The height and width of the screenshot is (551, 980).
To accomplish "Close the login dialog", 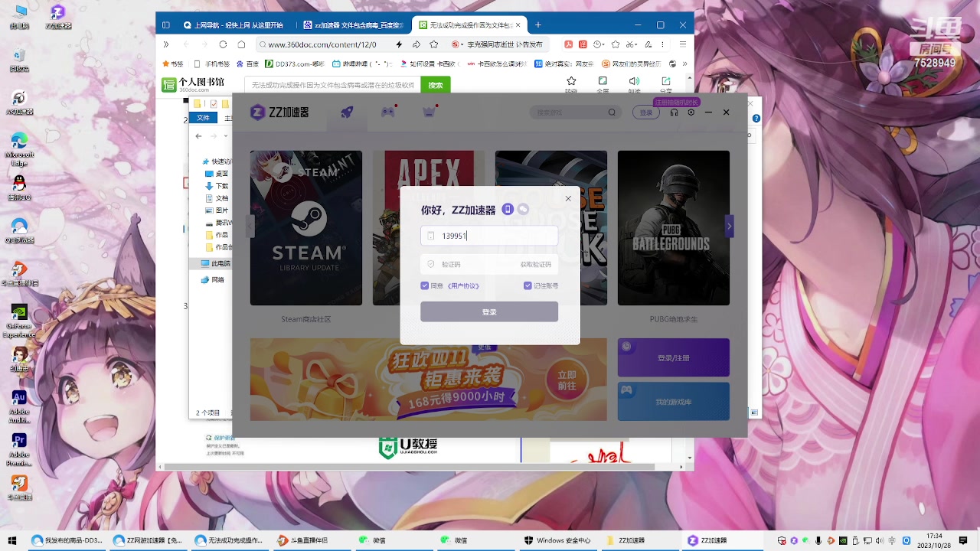I will coord(568,198).
